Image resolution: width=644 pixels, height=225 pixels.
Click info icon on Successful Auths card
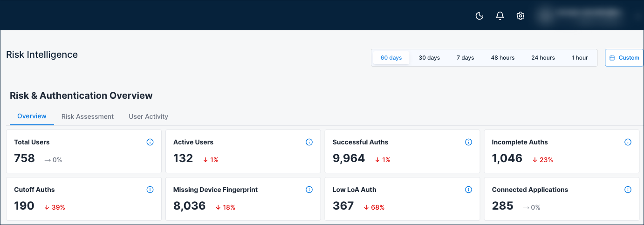coord(468,142)
